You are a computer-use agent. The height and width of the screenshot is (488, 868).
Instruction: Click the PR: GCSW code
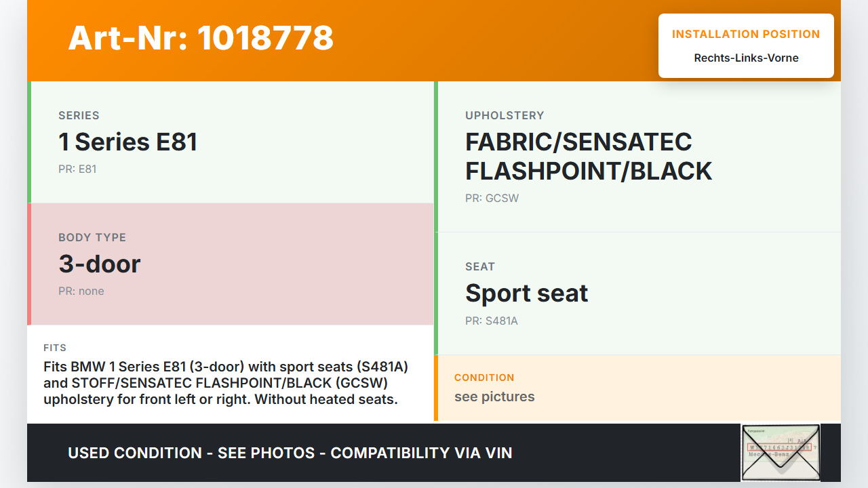pyautogui.click(x=492, y=198)
